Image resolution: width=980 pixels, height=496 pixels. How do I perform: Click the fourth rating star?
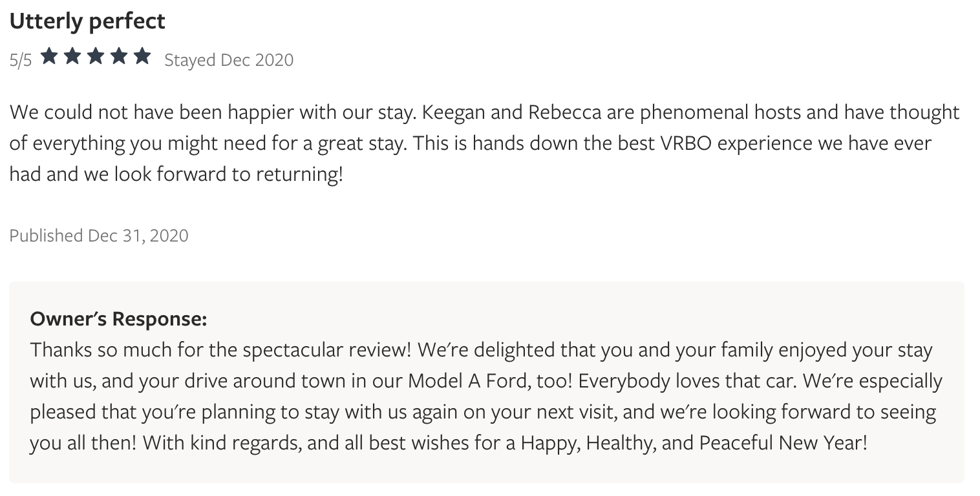[119, 58]
